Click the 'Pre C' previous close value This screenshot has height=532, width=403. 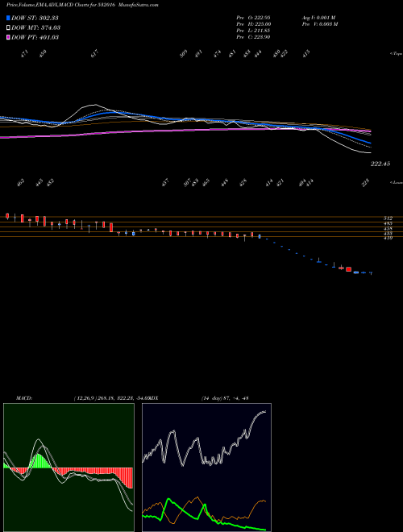pyautogui.click(x=253, y=37)
